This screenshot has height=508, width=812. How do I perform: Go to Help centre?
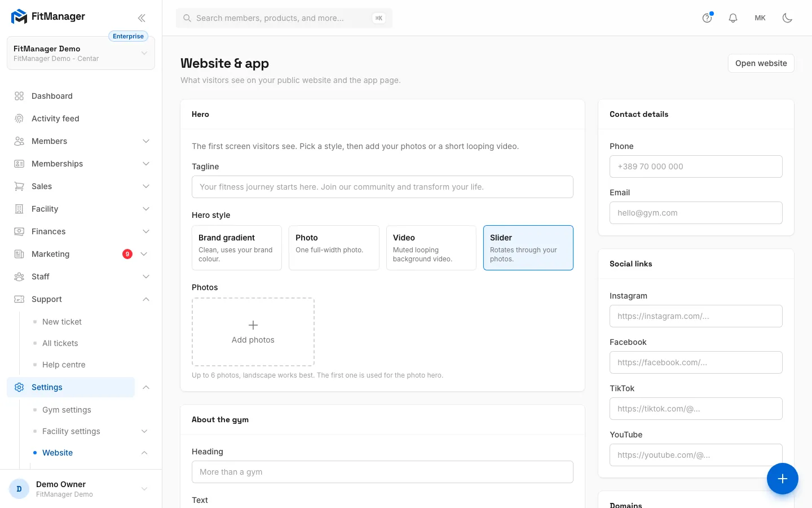tap(64, 365)
